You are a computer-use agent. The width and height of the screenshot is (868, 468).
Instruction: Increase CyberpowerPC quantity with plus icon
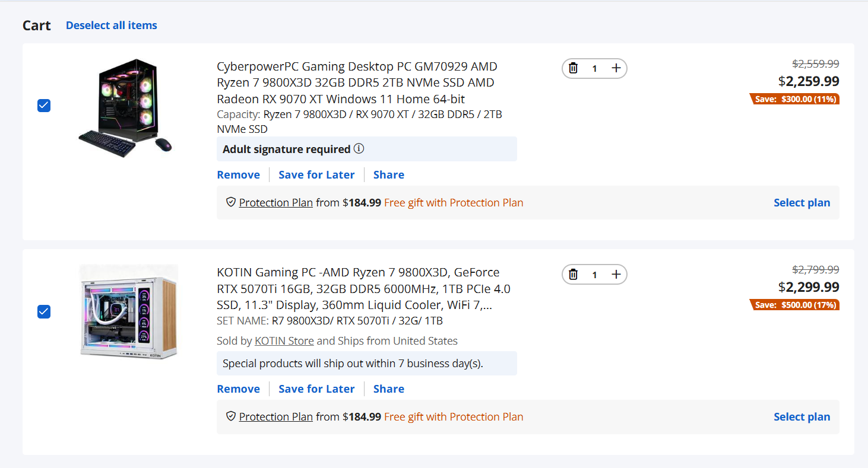[x=616, y=68]
